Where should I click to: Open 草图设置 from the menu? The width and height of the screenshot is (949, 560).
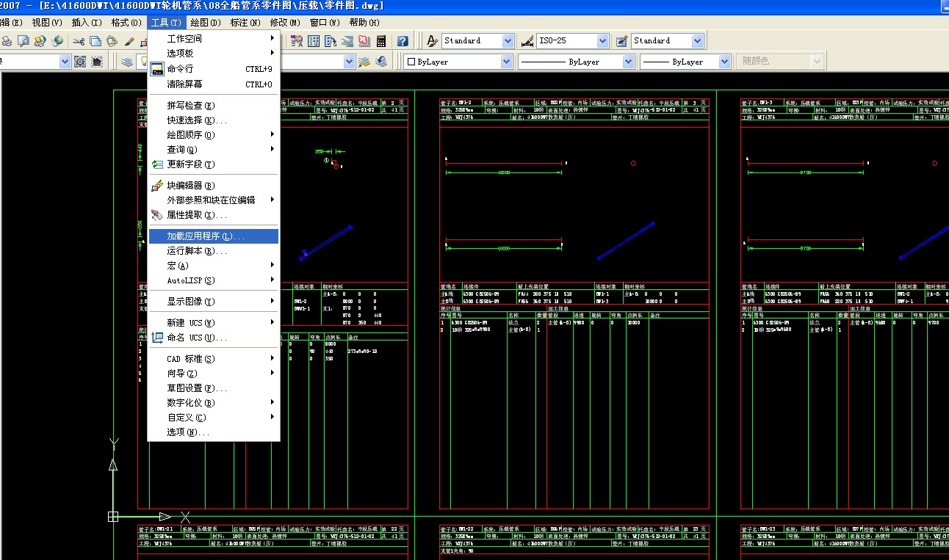pyautogui.click(x=213, y=388)
